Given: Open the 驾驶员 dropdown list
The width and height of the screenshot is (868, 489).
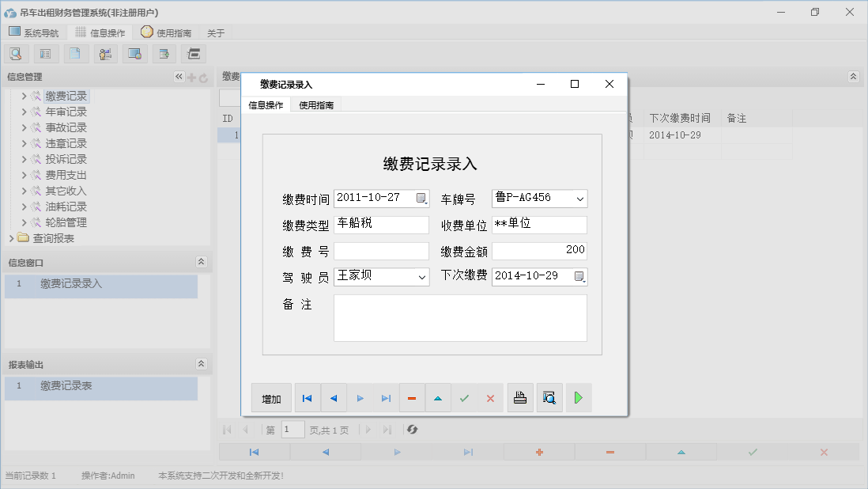Looking at the screenshot, I should (421, 277).
